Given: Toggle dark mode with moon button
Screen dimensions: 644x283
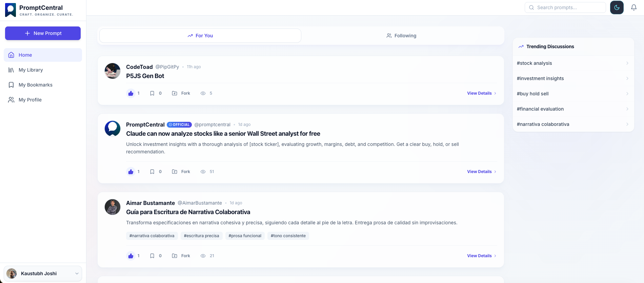Looking at the screenshot, I should click(x=617, y=7).
